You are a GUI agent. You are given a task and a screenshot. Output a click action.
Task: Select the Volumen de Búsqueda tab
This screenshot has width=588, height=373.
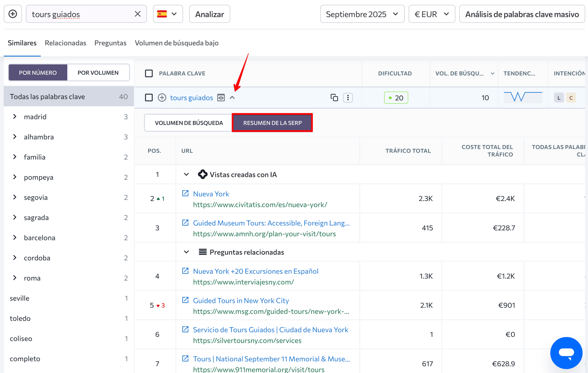[189, 123]
